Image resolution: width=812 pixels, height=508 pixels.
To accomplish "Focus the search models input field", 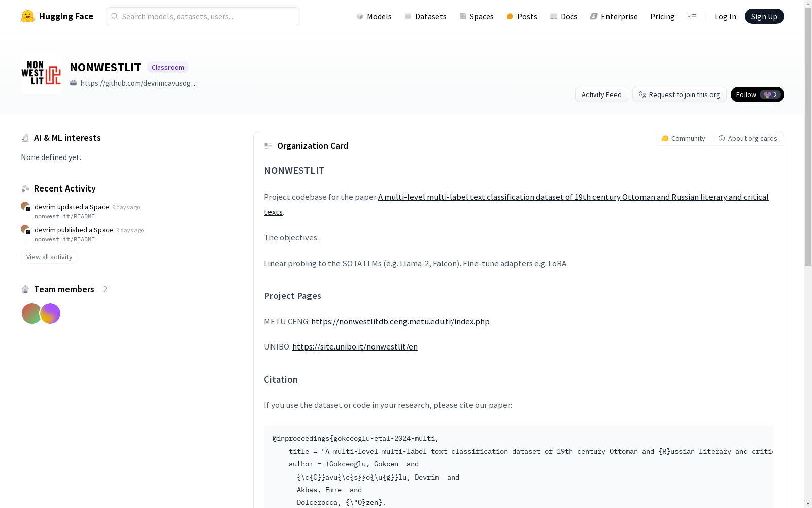I will click(203, 16).
